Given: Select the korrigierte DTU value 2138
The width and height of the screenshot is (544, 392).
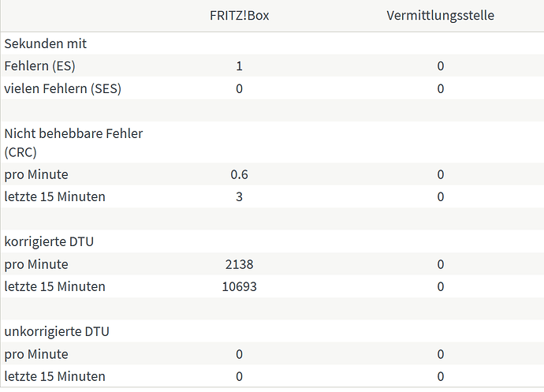Looking at the screenshot, I should (x=239, y=264).
